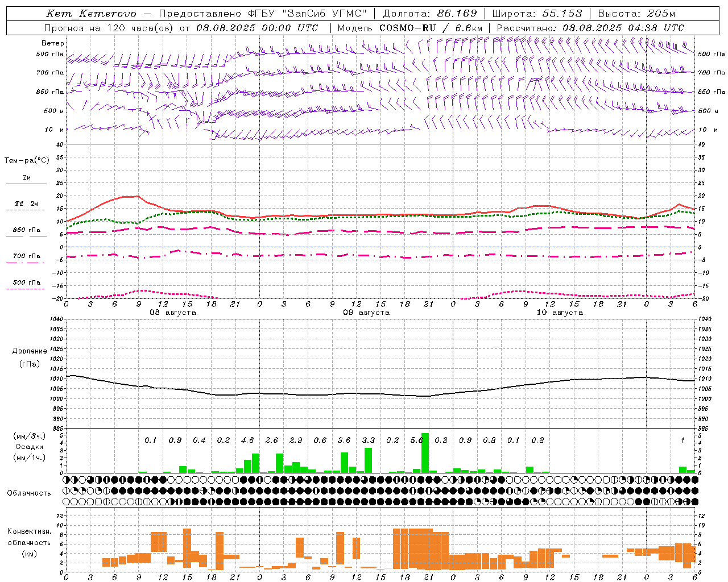This screenshot has height=582, width=728.
Task: Click the '2.9' precipitation value
Action: coord(296,440)
